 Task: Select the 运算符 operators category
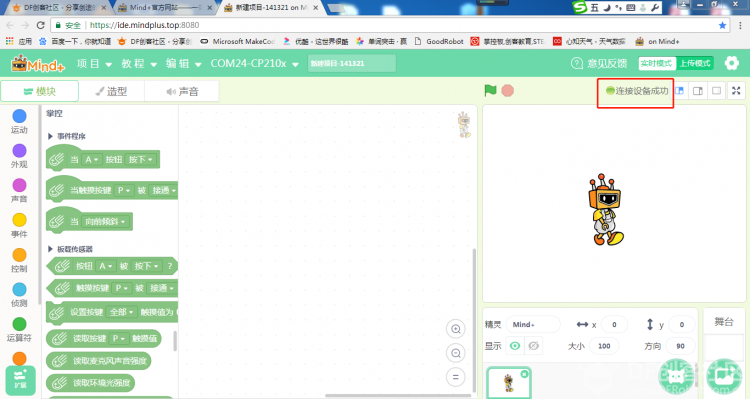click(19, 330)
